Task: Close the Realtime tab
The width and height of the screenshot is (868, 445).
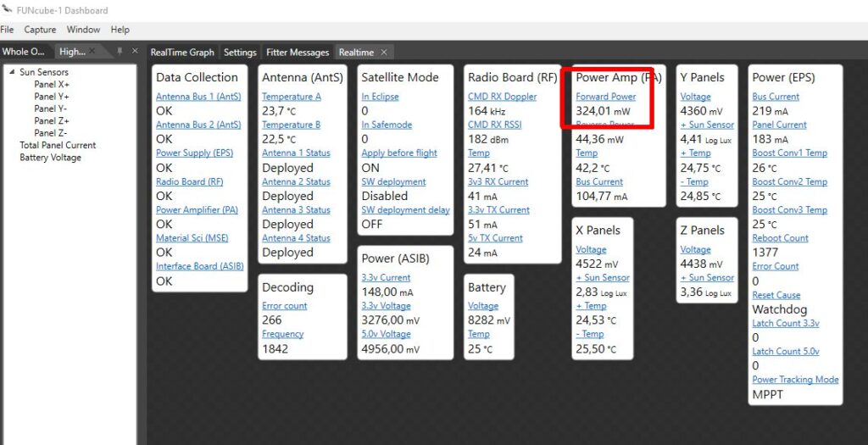Action: pyautogui.click(x=383, y=53)
